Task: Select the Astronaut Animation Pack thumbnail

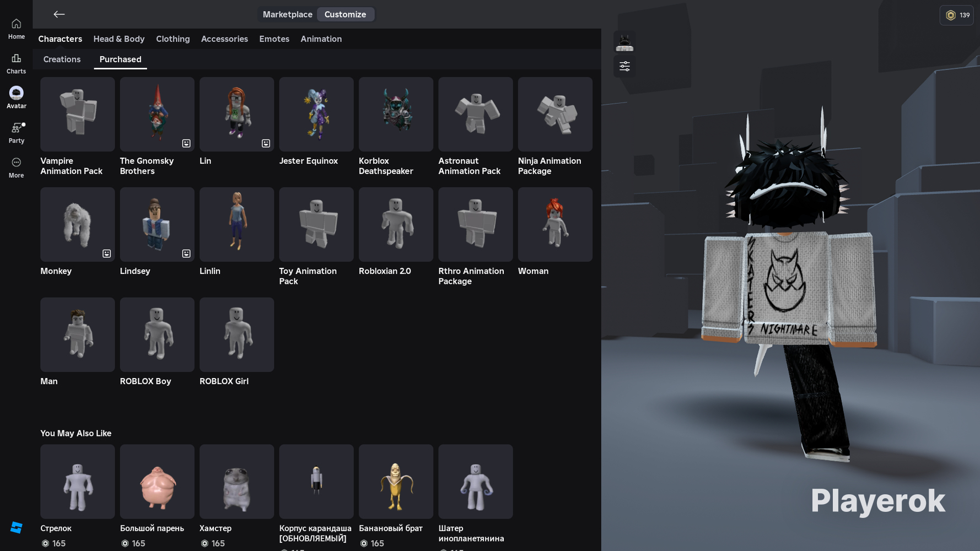Action: click(476, 114)
